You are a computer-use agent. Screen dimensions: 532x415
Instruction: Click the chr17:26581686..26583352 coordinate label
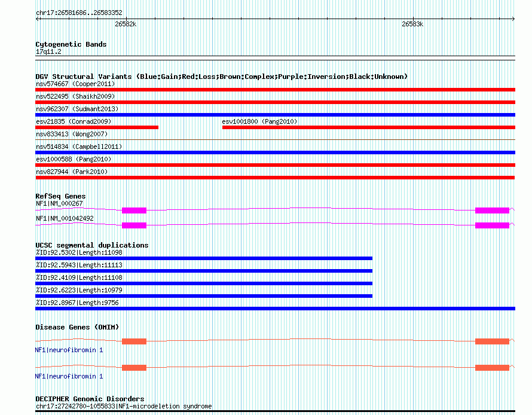click(79, 13)
